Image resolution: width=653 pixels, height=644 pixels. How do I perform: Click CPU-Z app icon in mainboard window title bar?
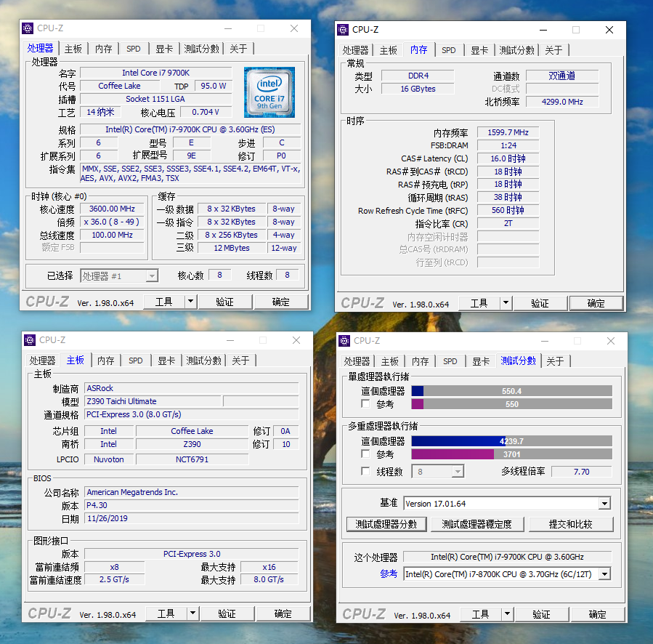30,340
